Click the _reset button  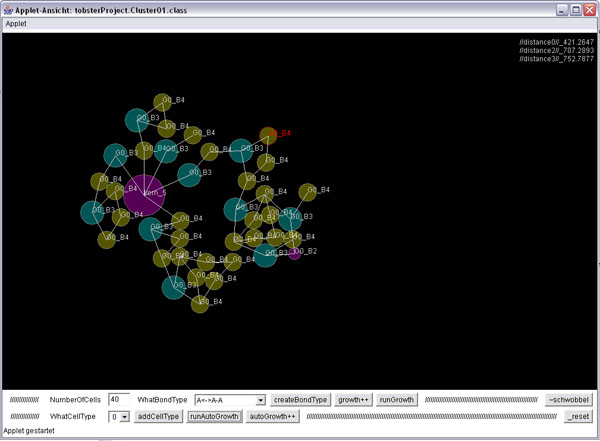click(578, 416)
